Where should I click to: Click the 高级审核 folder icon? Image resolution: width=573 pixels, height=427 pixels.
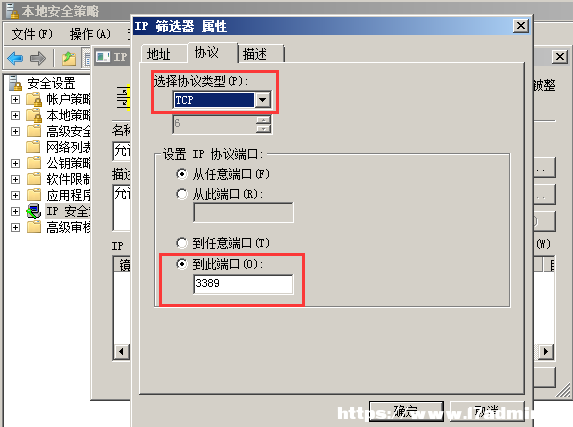[34, 227]
